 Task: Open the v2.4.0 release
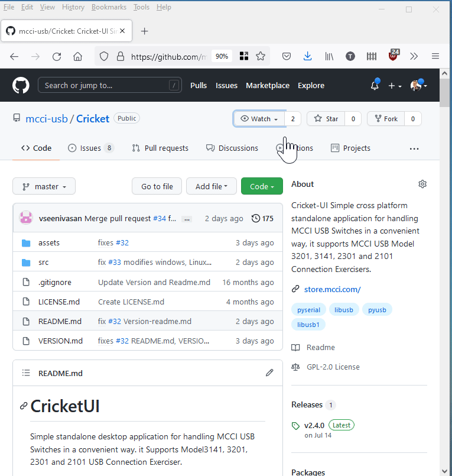(x=314, y=426)
